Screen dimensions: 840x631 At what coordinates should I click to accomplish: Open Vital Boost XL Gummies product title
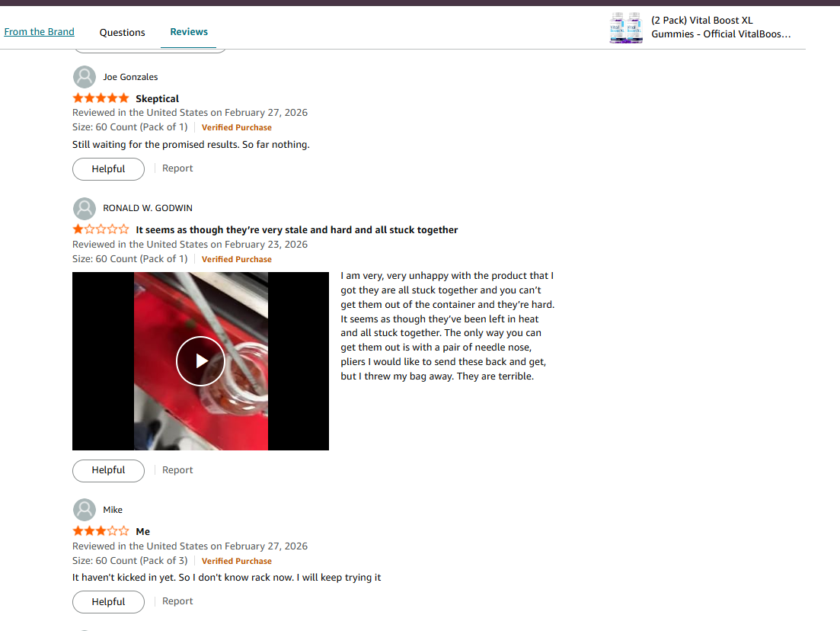[720, 27]
